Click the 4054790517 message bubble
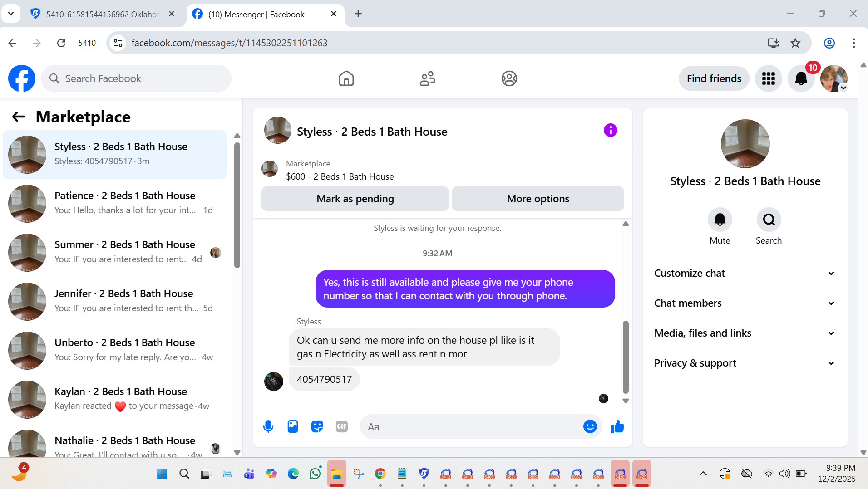868x489 pixels. (324, 379)
